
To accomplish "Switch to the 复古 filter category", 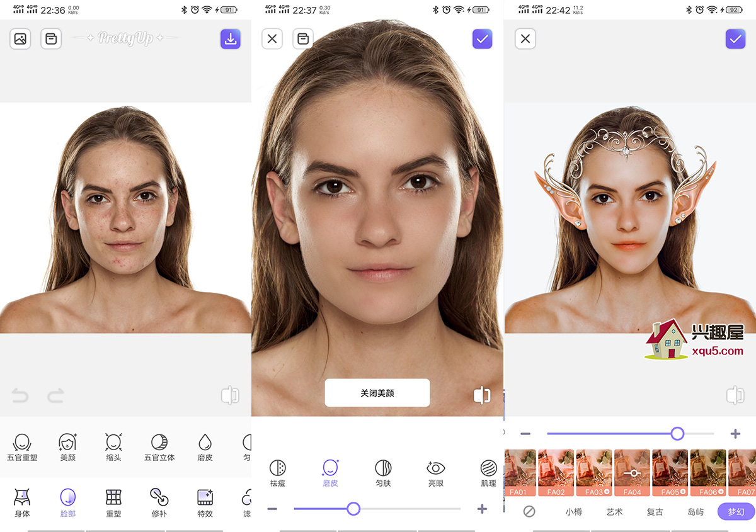I will [655, 512].
